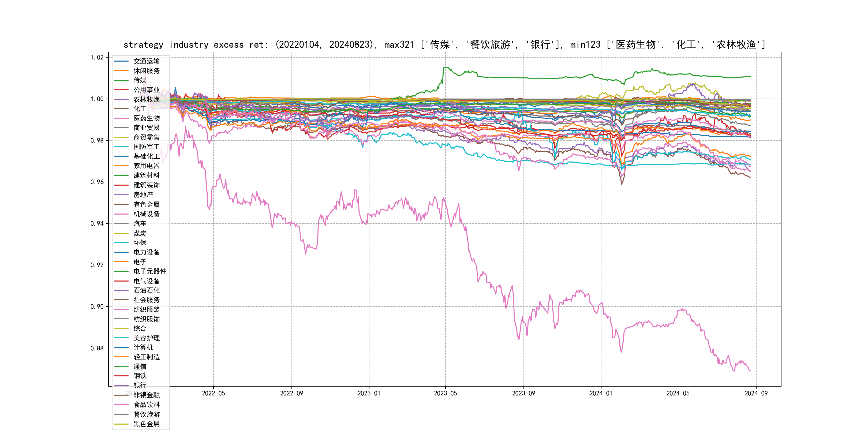Click the 石油石化 legend label
This screenshot has width=868, height=434.
click(x=146, y=290)
